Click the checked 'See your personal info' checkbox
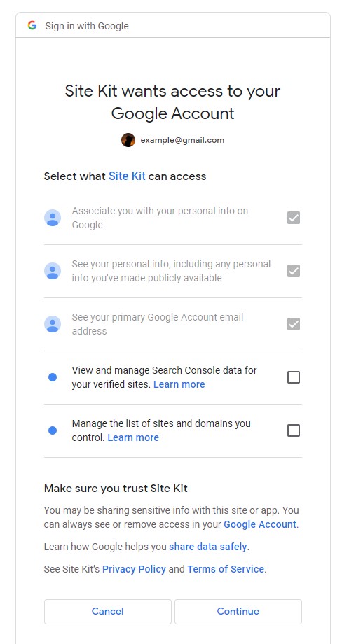The width and height of the screenshot is (356, 644). [x=294, y=271]
